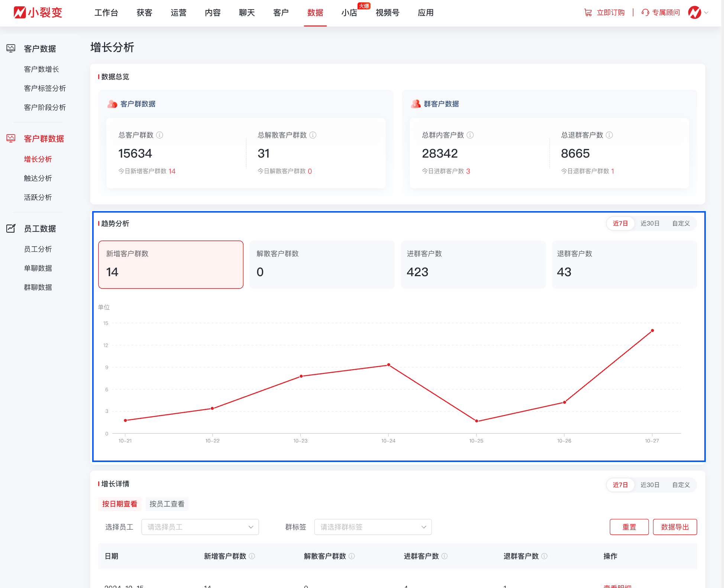Open the 请选择群标签 dropdown
Image resolution: width=724 pixels, height=588 pixels.
[373, 527]
